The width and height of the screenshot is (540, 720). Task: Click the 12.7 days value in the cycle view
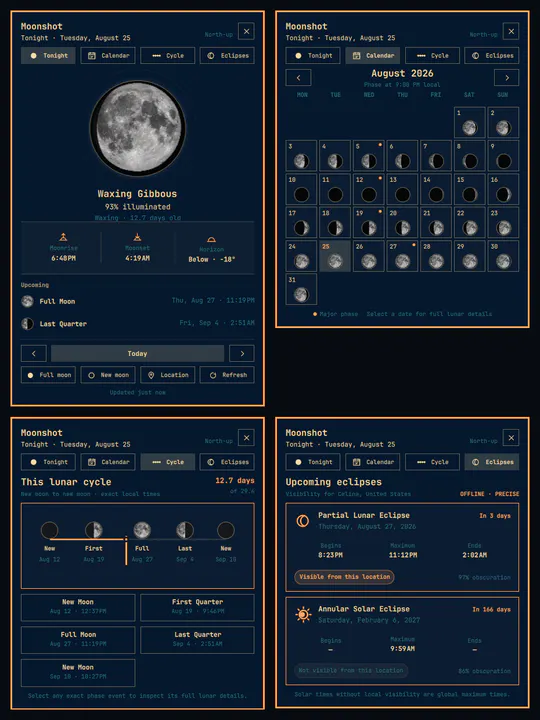(x=235, y=480)
